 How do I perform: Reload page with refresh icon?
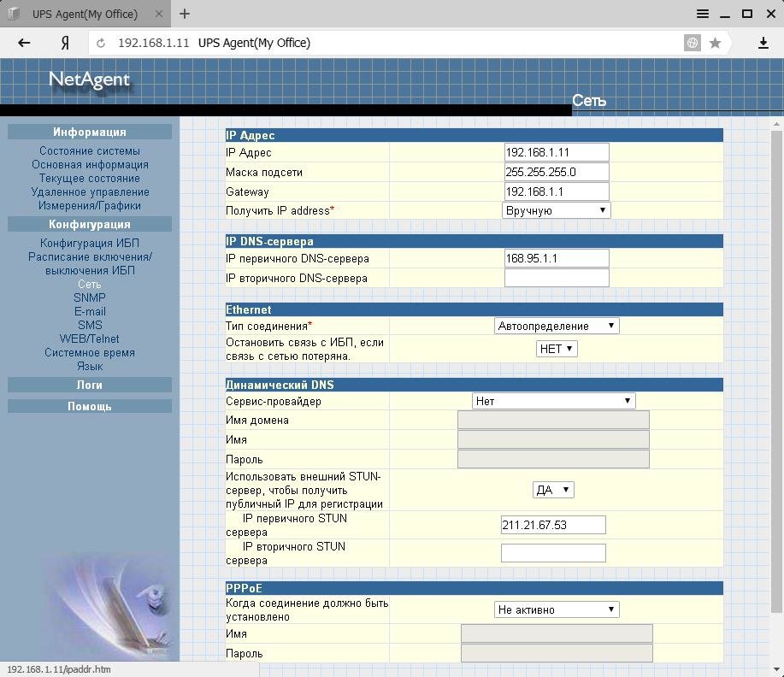(x=101, y=43)
